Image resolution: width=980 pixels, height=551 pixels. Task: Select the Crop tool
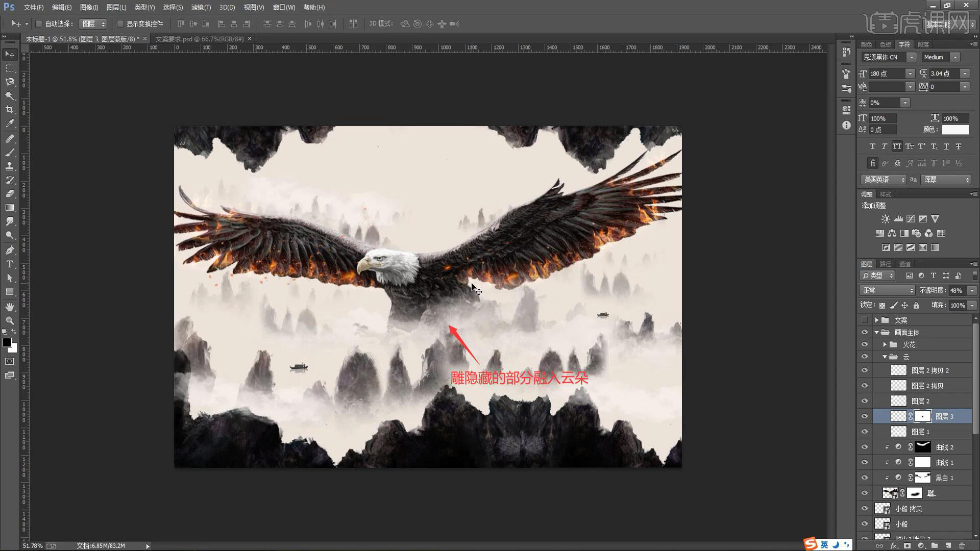click(x=10, y=109)
